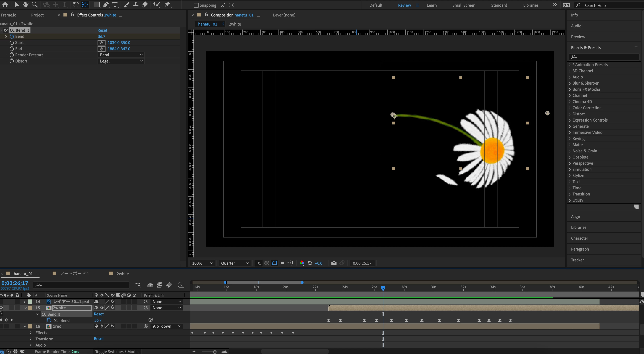
Task: Select the Zoom tool in toolbar
Action: [35, 5]
